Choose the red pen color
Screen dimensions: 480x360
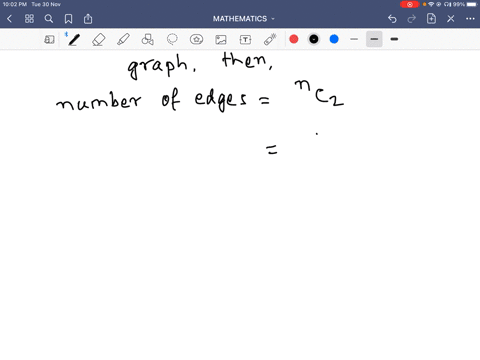click(294, 39)
